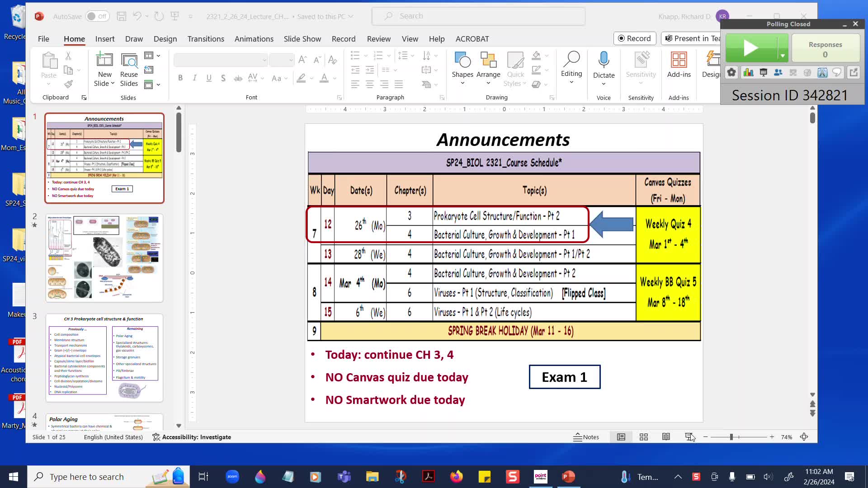This screenshot has width=868, height=488.
Task: Open the Transitions tab
Action: [x=206, y=39]
